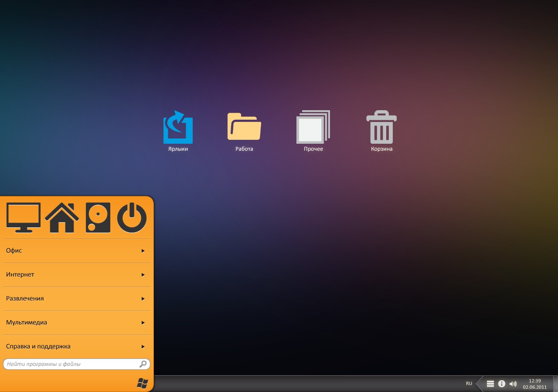Expand the Офис submenu arrow
Viewport: 558px width, 392px height.
point(143,251)
